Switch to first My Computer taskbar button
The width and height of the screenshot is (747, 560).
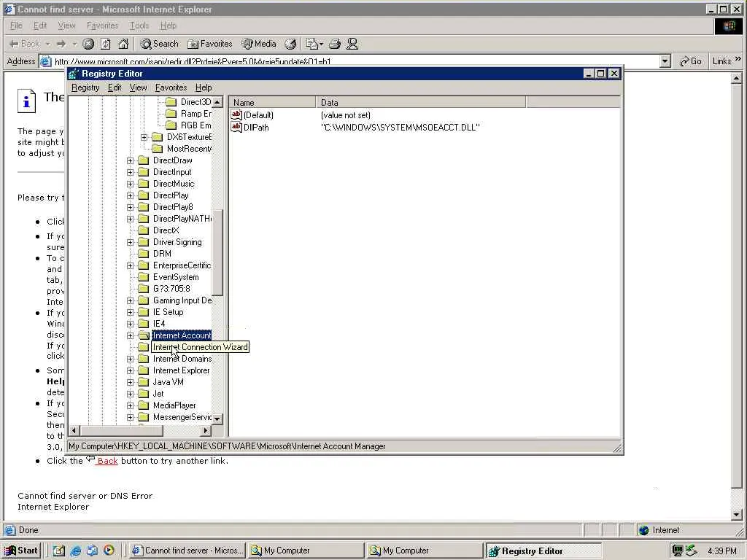pos(306,551)
